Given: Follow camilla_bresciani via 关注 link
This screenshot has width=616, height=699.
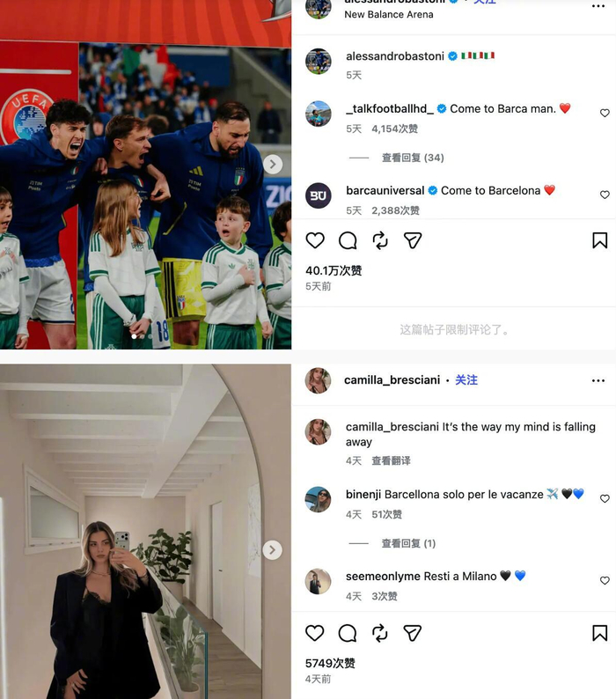Looking at the screenshot, I should [466, 379].
